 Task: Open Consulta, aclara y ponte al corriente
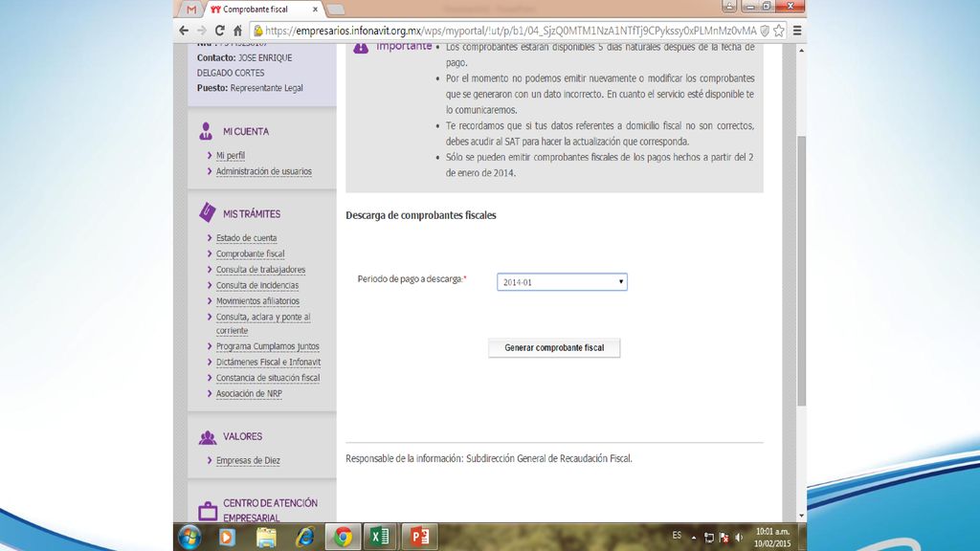click(x=263, y=323)
